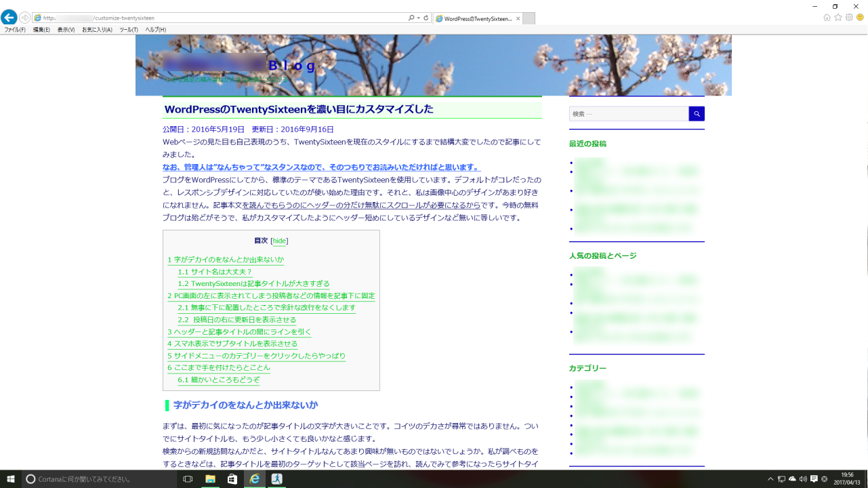Open TOC entry 6 ここまで手を付けたらとことん
The width and height of the screenshot is (868, 488).
click(x=218, y=367)
